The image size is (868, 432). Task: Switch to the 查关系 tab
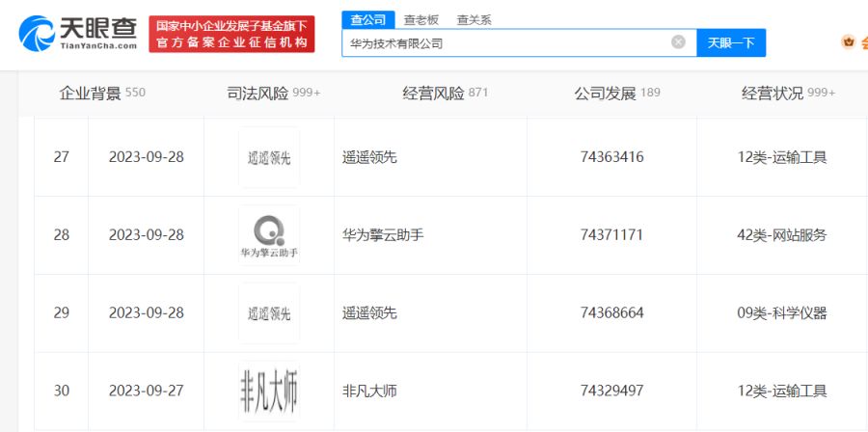(474, 20)
